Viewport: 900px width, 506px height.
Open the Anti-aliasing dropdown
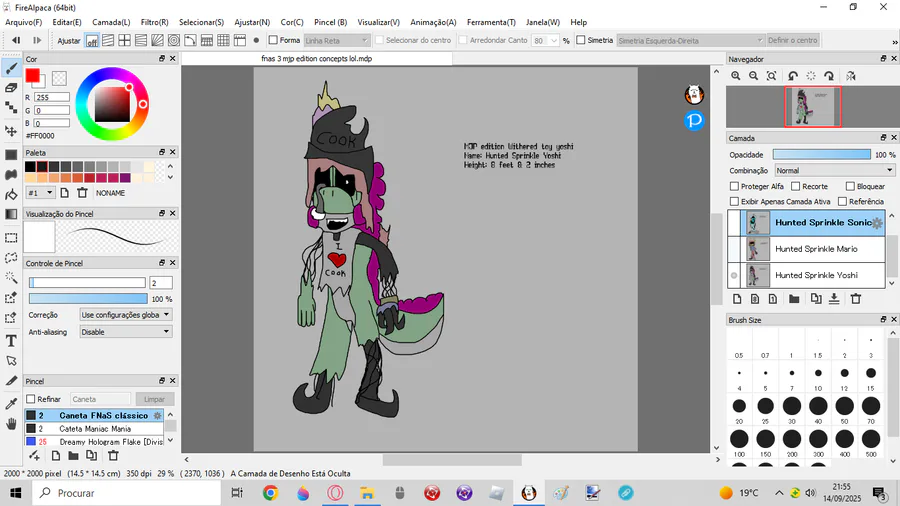pos(126,332)
